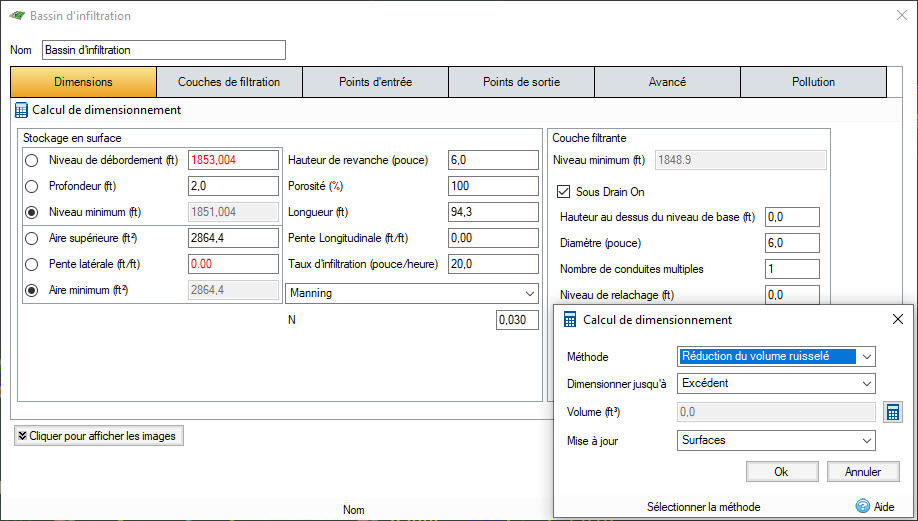
Task: Open Mise à jour dropdown Surfaces
Action: [776, 440]
